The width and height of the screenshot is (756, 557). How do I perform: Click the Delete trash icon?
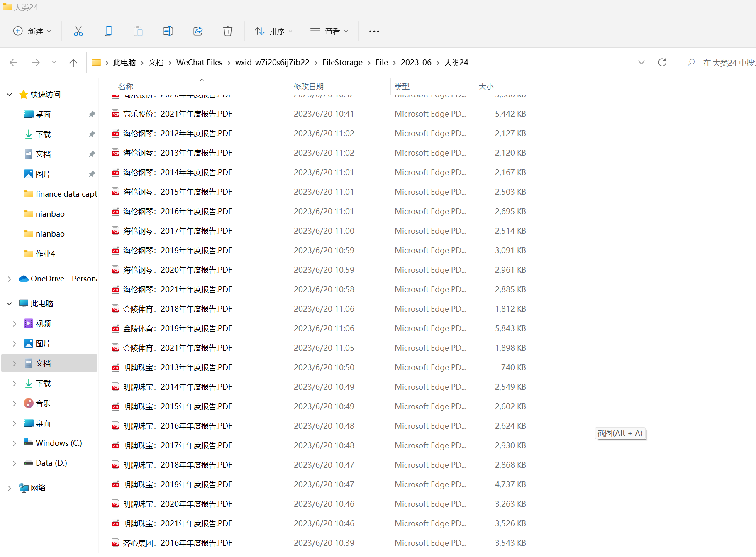(x=228, y=31)
